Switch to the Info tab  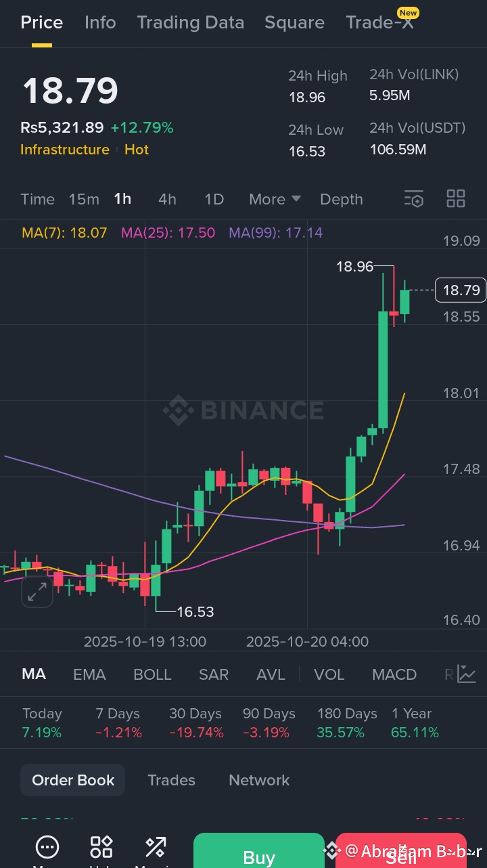click(x=100, y=22)
